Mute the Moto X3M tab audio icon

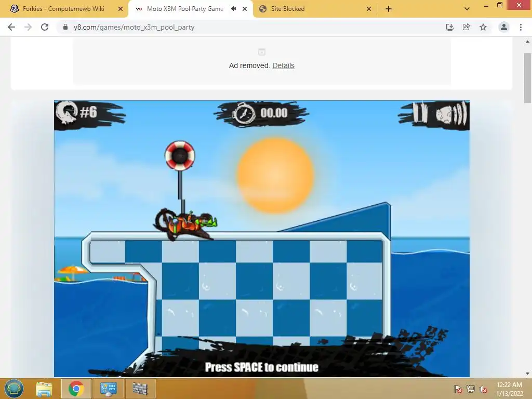[233, 9]
